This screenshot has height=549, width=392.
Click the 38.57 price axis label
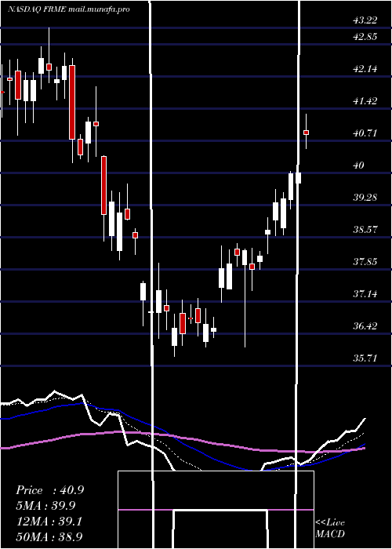365,230
